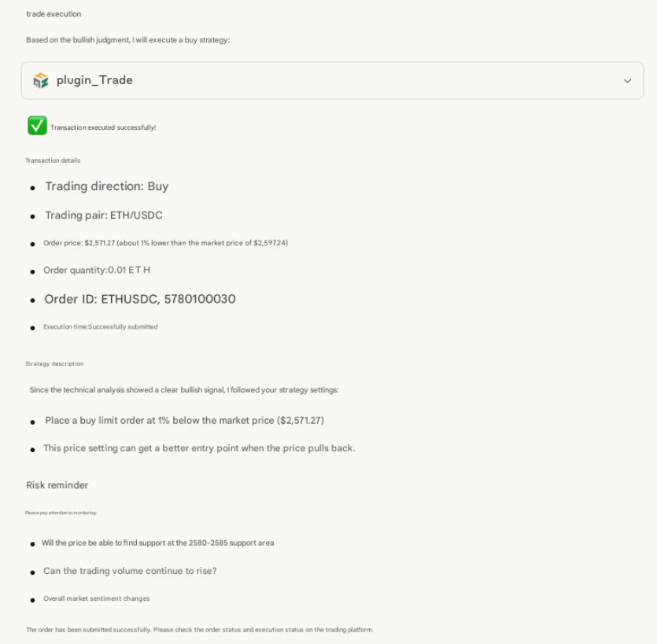Screen dimensions: 657x644
Task: Click the 'Risk reminder' heading
Action: tap(57, 485)
